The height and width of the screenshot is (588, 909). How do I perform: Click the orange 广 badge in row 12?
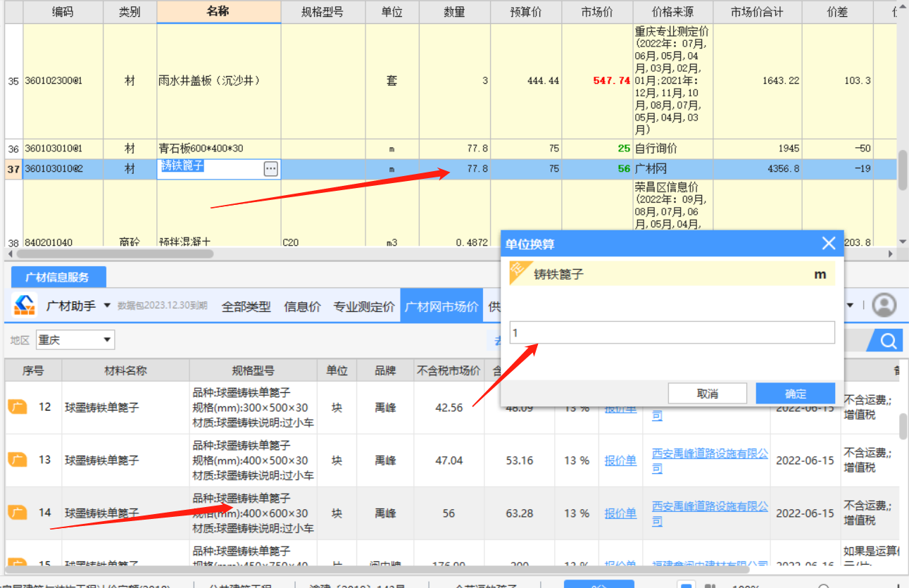pos(18,407)
